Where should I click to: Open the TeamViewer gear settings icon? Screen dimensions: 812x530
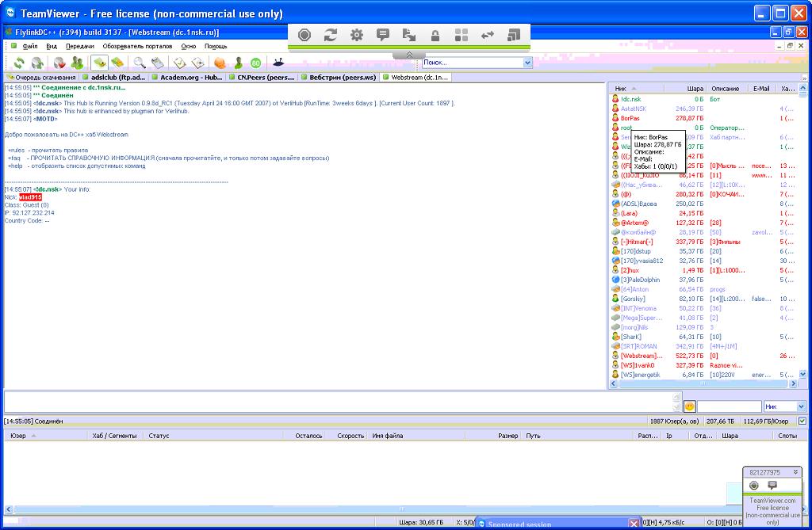pos(357,35)
